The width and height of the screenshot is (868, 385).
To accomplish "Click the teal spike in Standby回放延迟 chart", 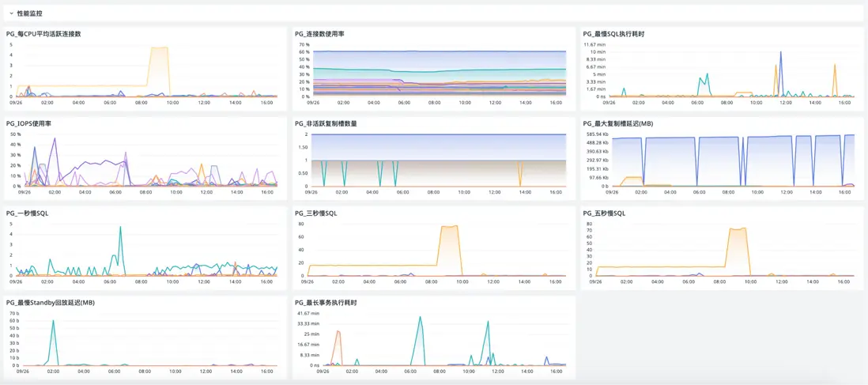I will point(53,321).
